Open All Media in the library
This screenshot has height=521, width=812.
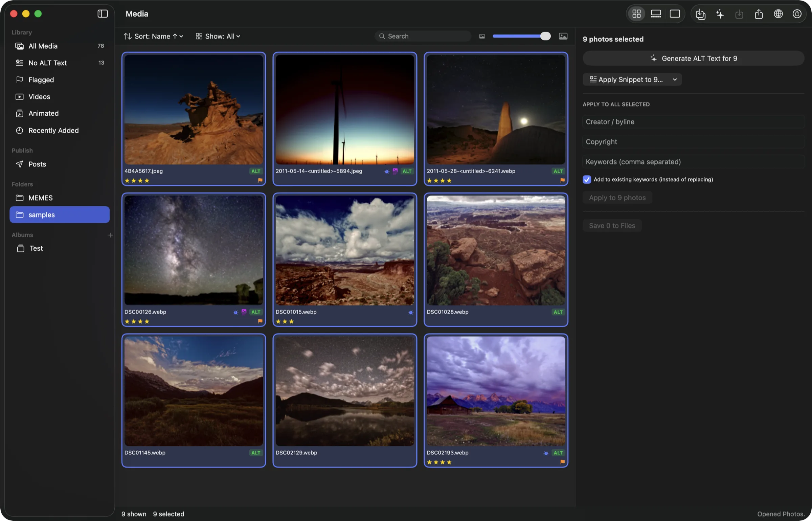click(60, 46)
